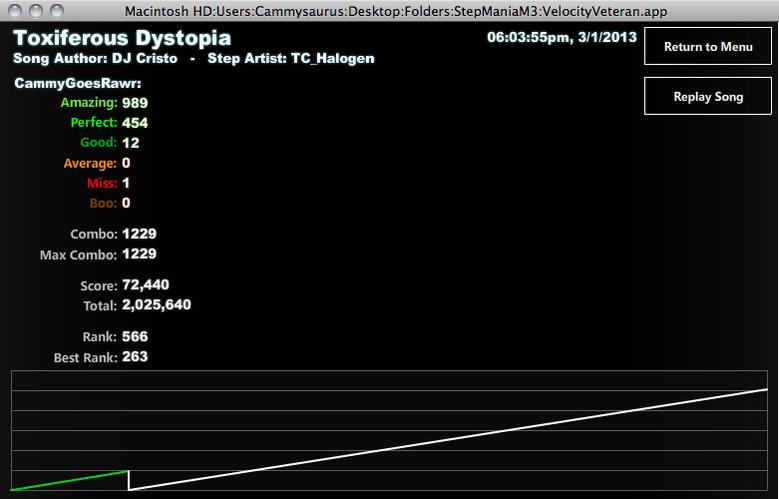
Task: Click the green segment of the combo graph
Action: [x=70, y=480]
